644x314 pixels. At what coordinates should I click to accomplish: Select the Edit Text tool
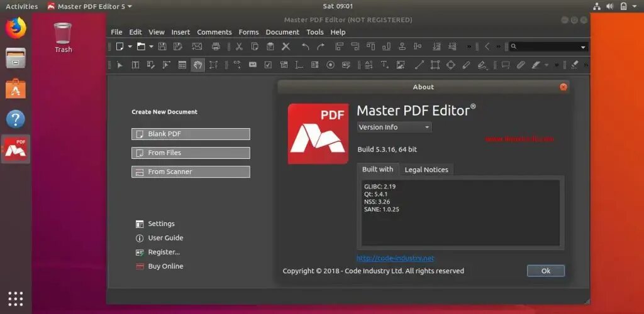(x=135, y=65)
